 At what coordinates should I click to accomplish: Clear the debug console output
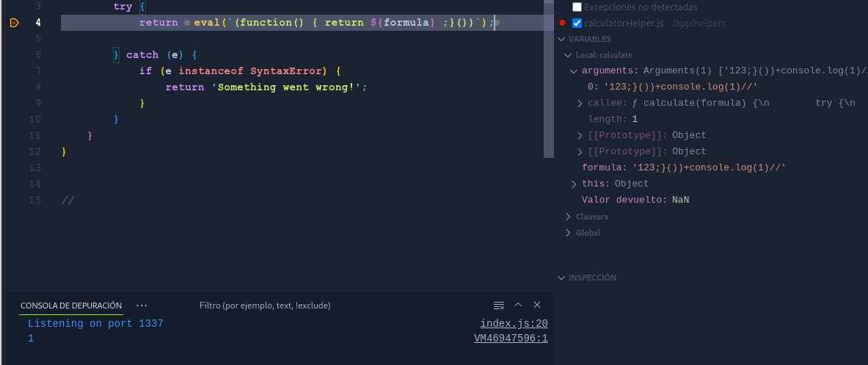tap(499, 305)
